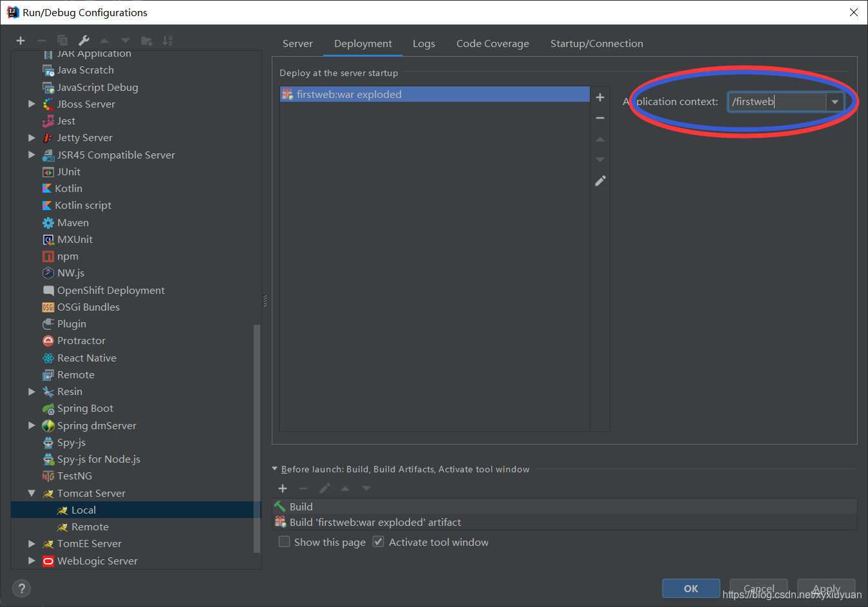Select JavaScript Debug in tree
Screen dimensions: 868x607
click(97, 88)
